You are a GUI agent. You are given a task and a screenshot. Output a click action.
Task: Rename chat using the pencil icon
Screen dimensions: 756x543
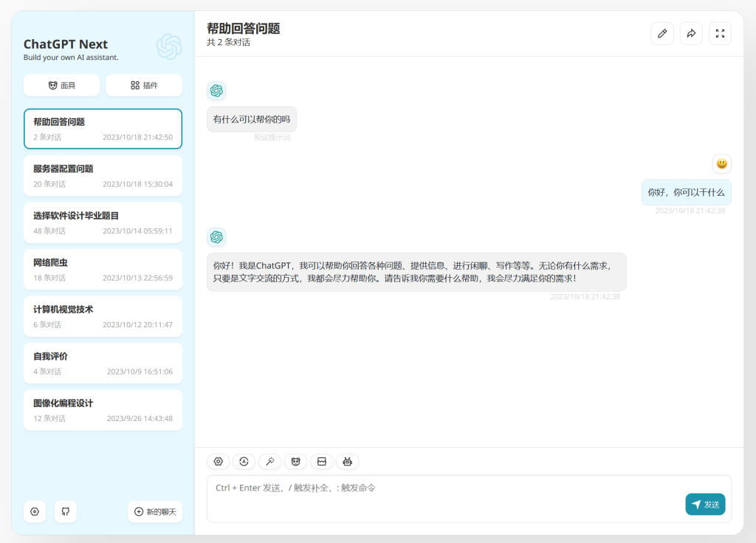662,33
